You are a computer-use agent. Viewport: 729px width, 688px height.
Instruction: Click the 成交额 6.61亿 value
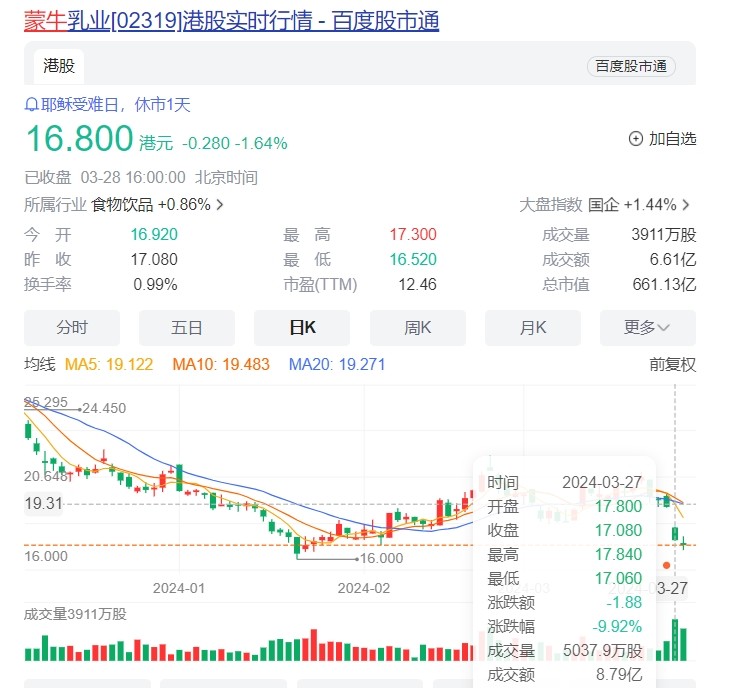[x=673, y=259]
